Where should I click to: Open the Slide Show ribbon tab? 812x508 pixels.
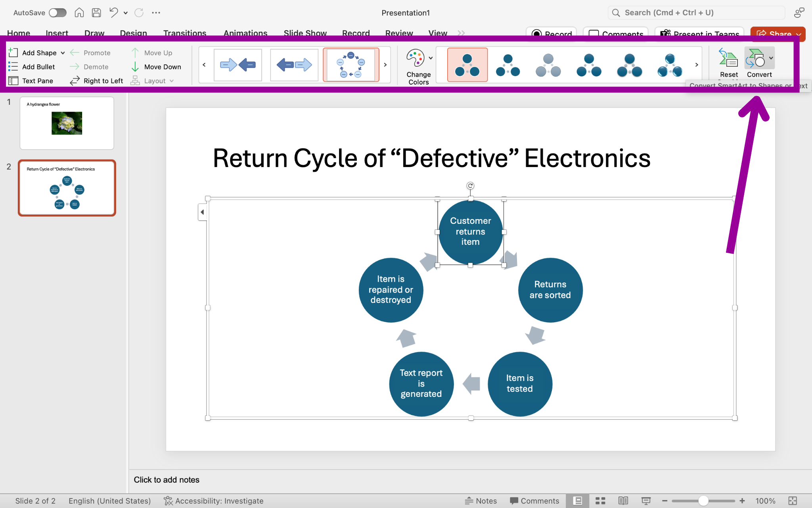coord(305,33)
